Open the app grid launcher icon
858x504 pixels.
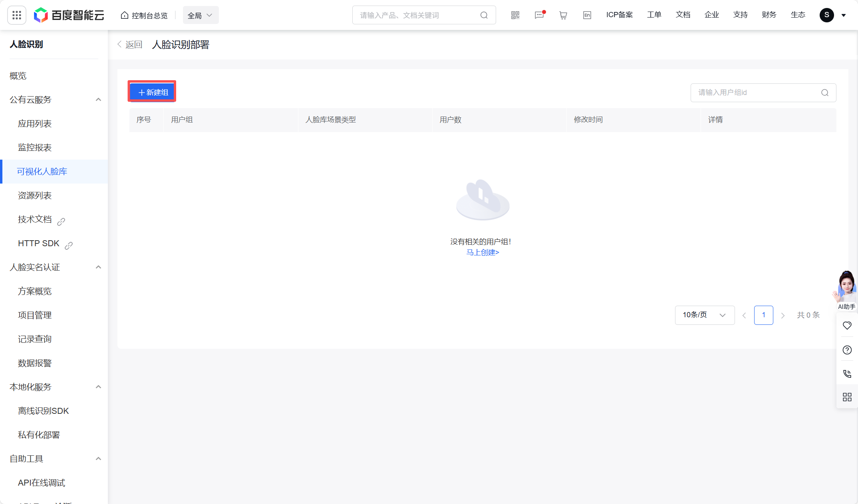pyautogui.click(x=16, y=15)
